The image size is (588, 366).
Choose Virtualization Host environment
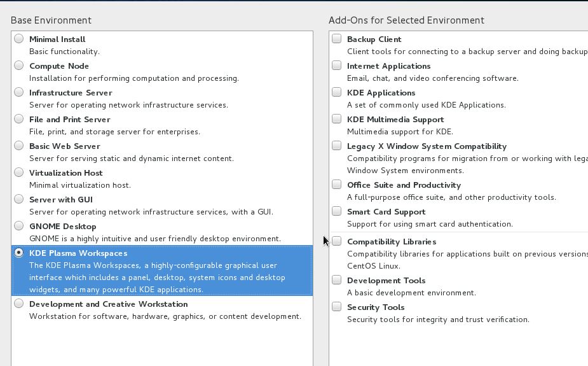(19, 172)
